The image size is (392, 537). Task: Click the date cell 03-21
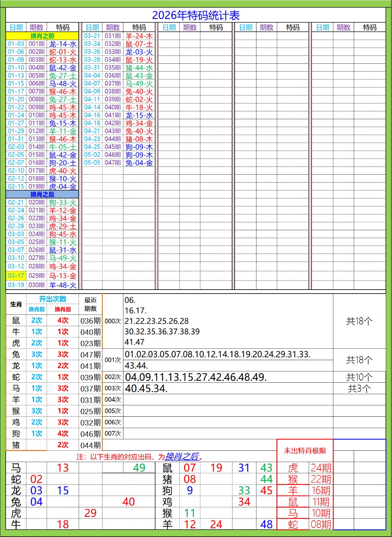tap(92, 36)
